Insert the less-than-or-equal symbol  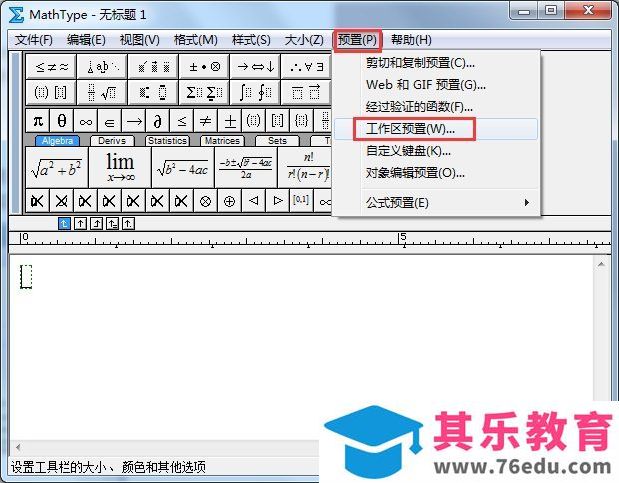click(182, 121)
